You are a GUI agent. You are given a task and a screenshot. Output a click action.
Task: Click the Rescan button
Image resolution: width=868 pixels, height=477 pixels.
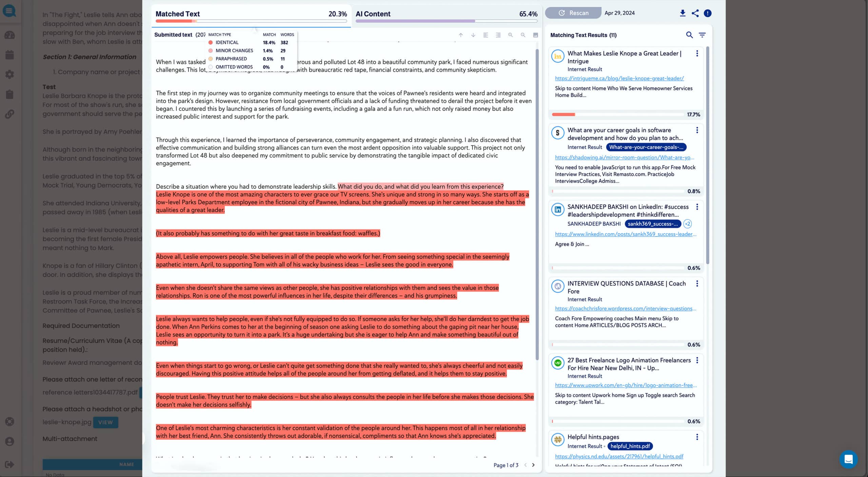(573, 13)
